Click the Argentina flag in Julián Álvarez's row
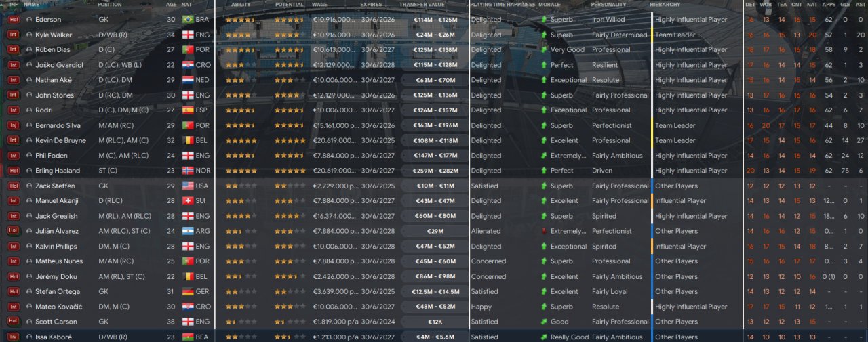Screen dimensions: 868x342 [x=188, y=231]
